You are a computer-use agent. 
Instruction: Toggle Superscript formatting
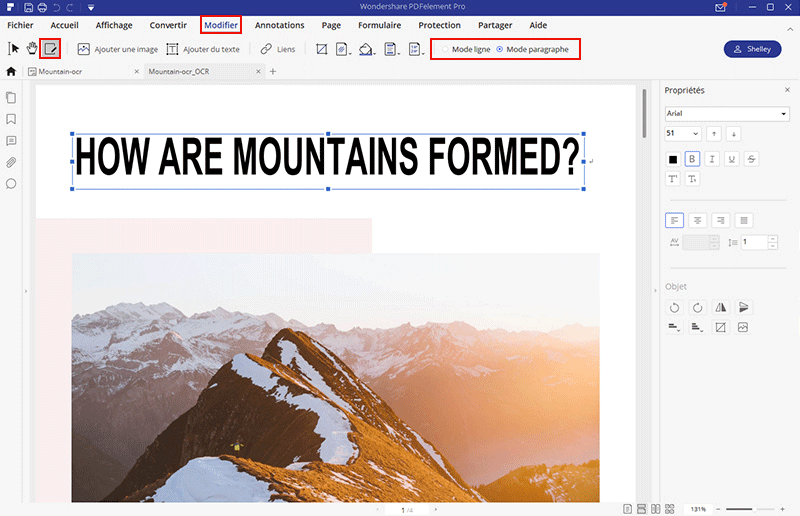673,179
